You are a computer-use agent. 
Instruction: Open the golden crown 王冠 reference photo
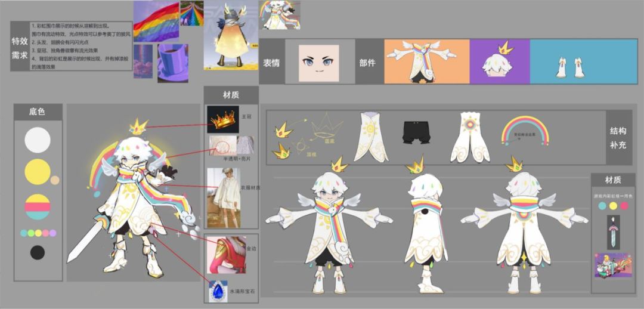click(222, 119)
